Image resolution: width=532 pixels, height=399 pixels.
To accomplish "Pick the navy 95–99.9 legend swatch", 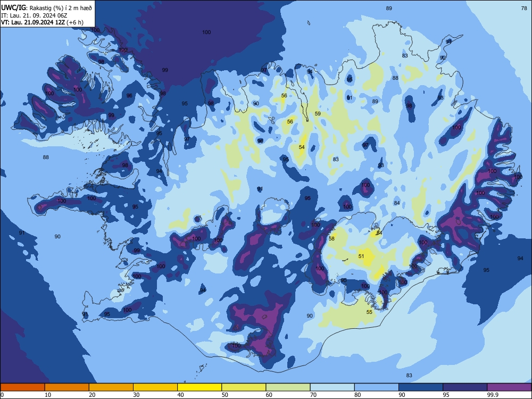I will click(x=465, y=387).
